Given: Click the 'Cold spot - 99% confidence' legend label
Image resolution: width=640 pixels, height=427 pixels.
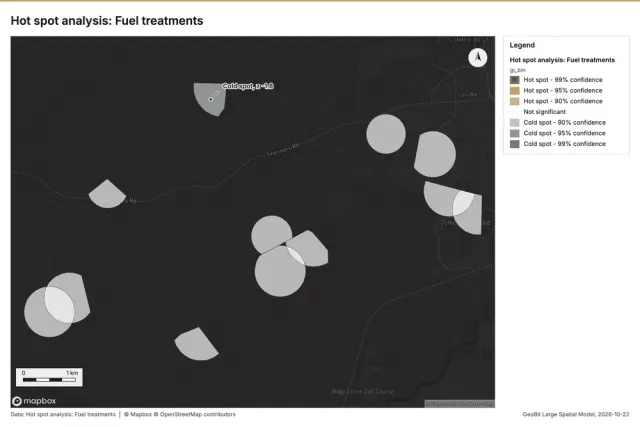Looking at the screenshot, I should (x=564, y=144).
